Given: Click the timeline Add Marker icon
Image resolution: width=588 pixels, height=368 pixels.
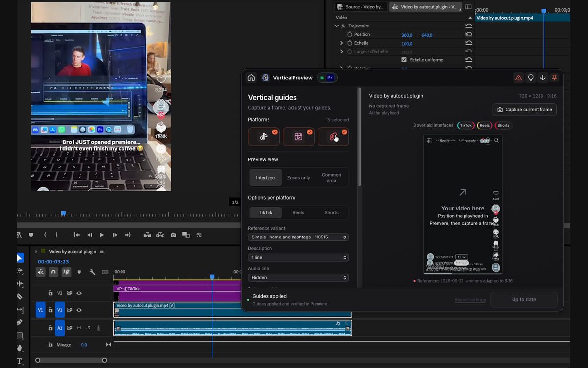Looking at the screenshot, I should [79, 272].
